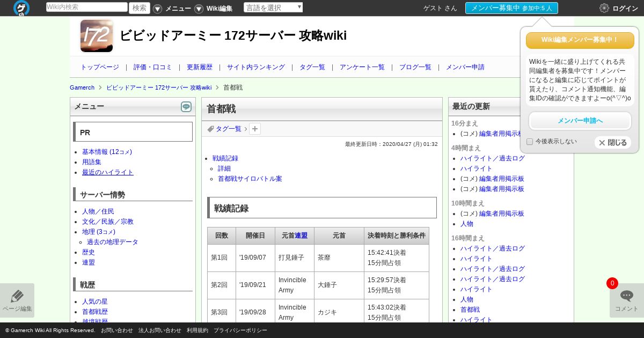Click the plus icon to add tag
Viewport: 644px width, 338px height.
click(255, 129)
